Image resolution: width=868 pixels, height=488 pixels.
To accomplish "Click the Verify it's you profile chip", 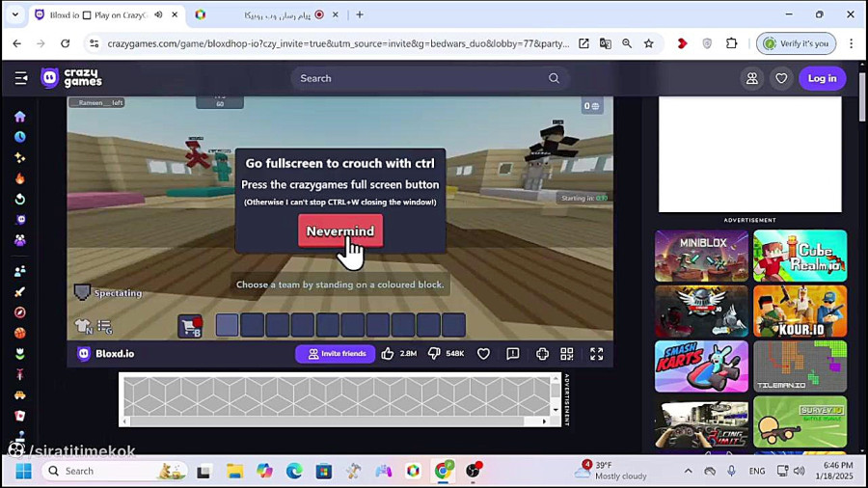I will click(796, 43).
